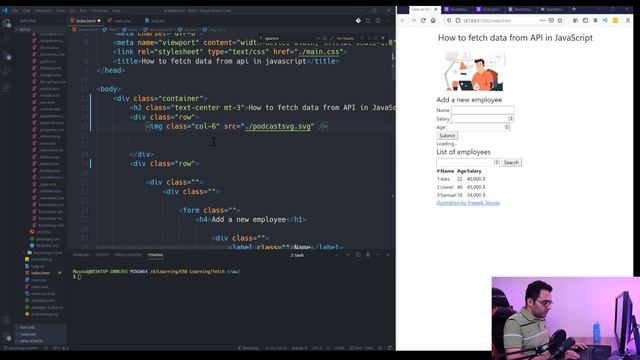
Task: Click the kill terminal trash icon
Action: click(x=368, y=255)
